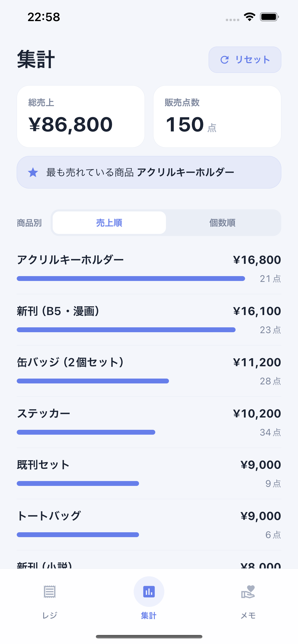Tap the battery indicator icon
Viewport: 298px width, 644px height.
tap(269, 17)
